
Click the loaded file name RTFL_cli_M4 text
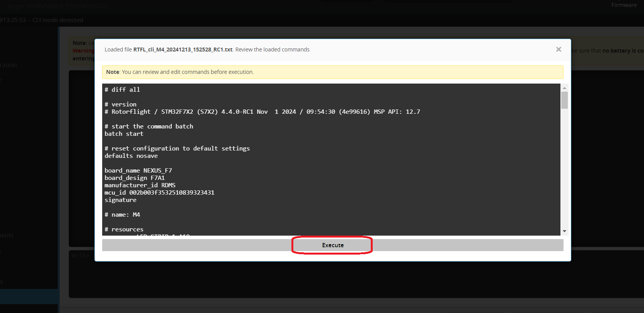183,50
